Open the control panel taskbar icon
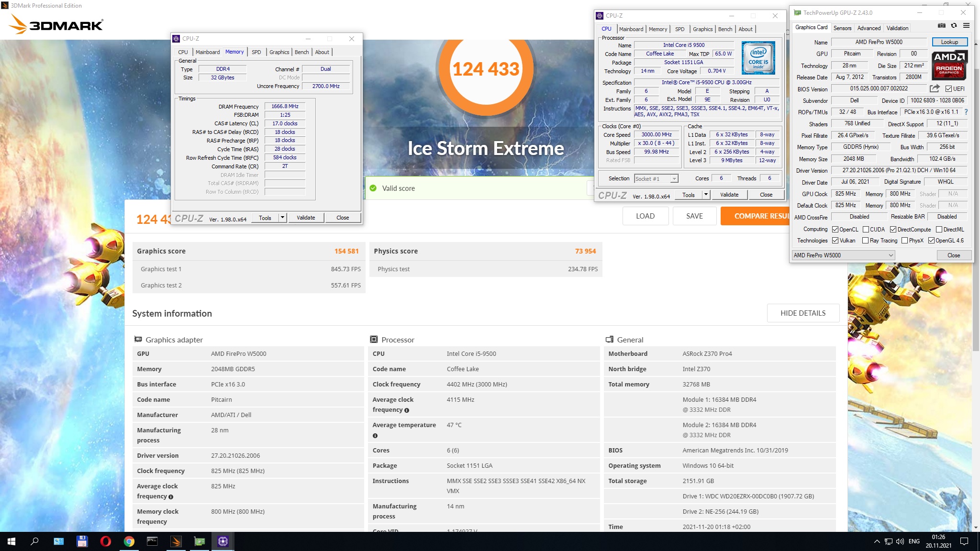Viewport: 980px width, 551px height. pos(58,541)
